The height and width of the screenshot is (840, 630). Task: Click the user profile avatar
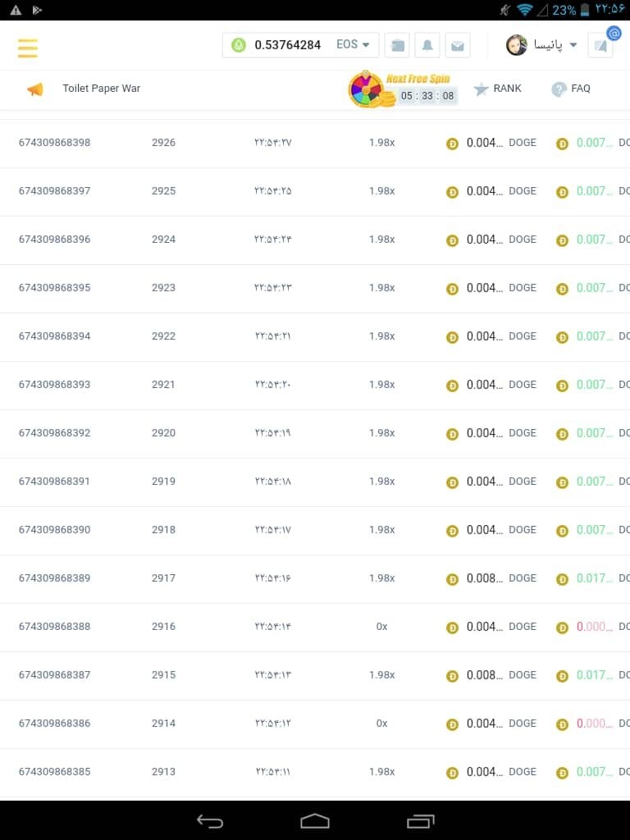[x=517, y=45]
